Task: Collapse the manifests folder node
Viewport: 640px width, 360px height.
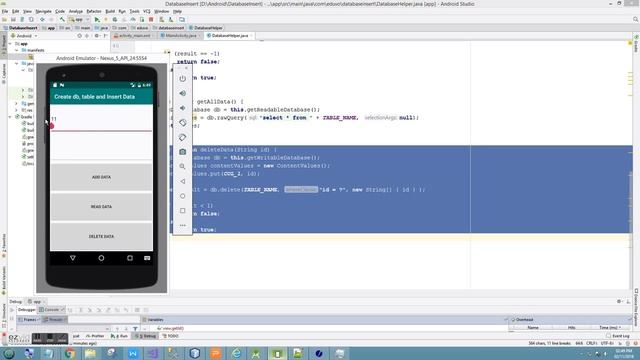Action: pos(17,50)
